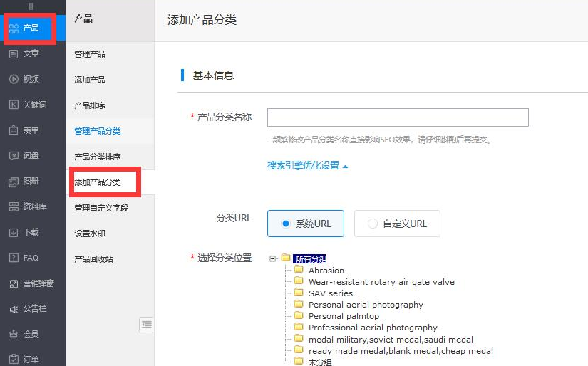The height and width of the screenshot is (366, 588).
Task: Select the 资料库 library icon
Action: pyautogui.click(x=14, y=206)
